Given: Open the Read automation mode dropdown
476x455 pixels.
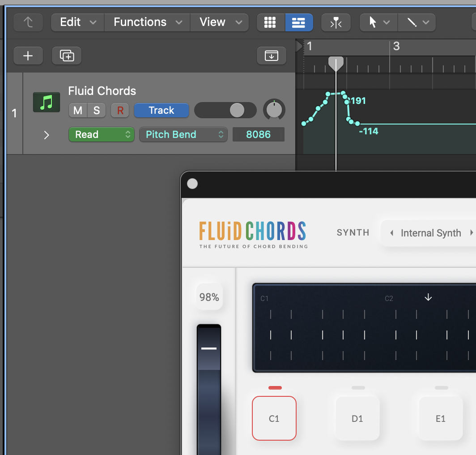Looking at the screenshot, I should 102,134.
